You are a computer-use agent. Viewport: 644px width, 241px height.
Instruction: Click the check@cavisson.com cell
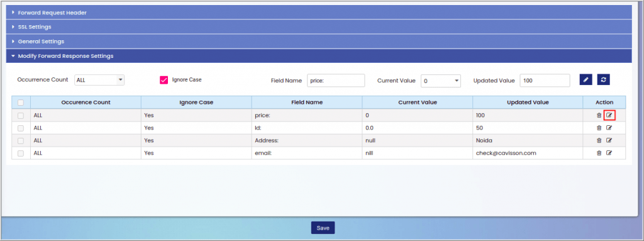528,153
